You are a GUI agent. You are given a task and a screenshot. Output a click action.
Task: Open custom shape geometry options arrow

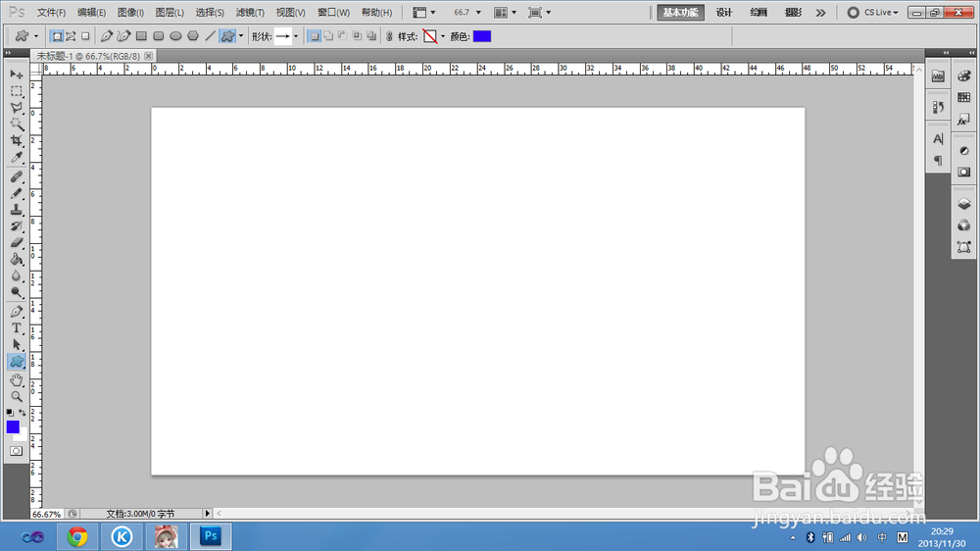coord(241,36)
